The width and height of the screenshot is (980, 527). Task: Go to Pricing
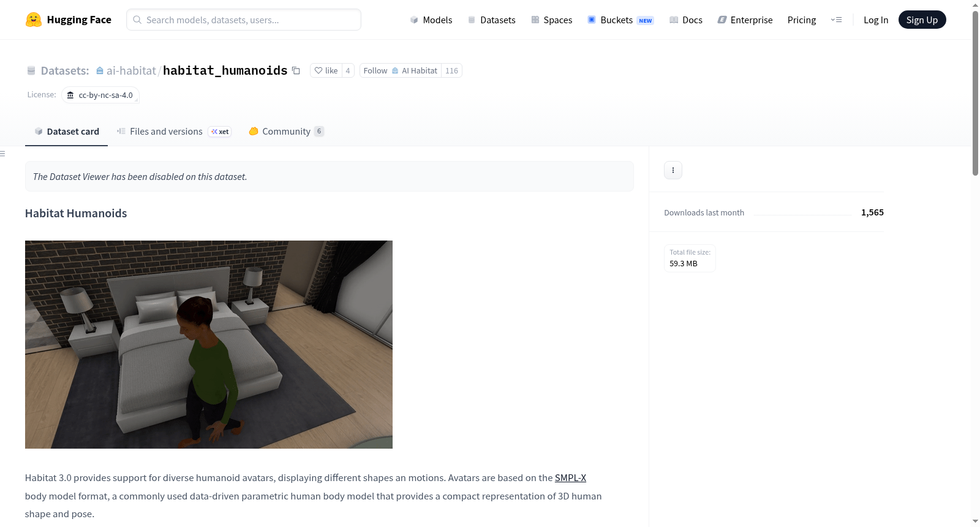click(802, 20)
